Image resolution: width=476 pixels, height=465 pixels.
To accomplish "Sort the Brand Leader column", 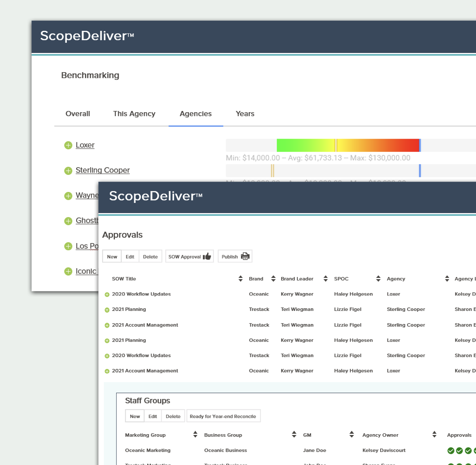I will [326, 279].
